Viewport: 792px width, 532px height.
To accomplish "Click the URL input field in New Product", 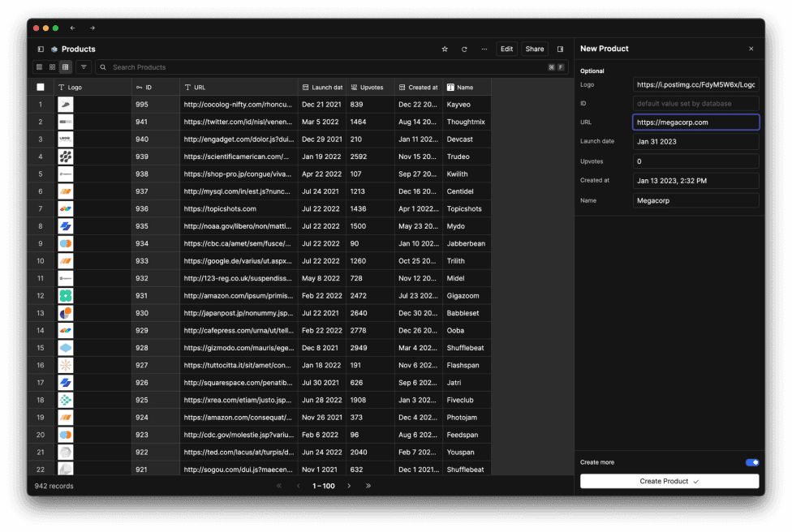I will pyautogui.click(x=695, y=121).
